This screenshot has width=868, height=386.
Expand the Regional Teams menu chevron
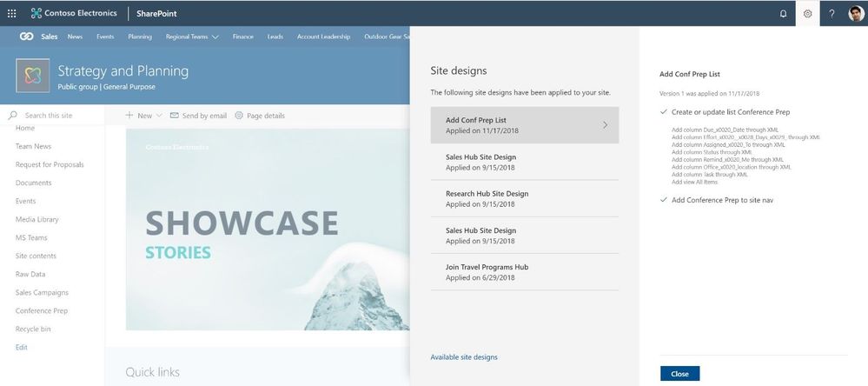click(215, 37)
